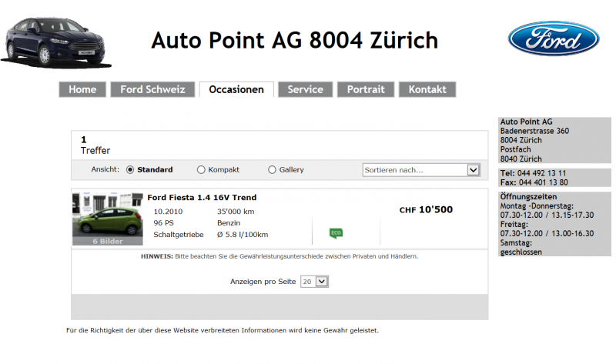Click the green Fiesta thumbnail with 6 Bilder

pyautogui.click(x=108, y=219)
